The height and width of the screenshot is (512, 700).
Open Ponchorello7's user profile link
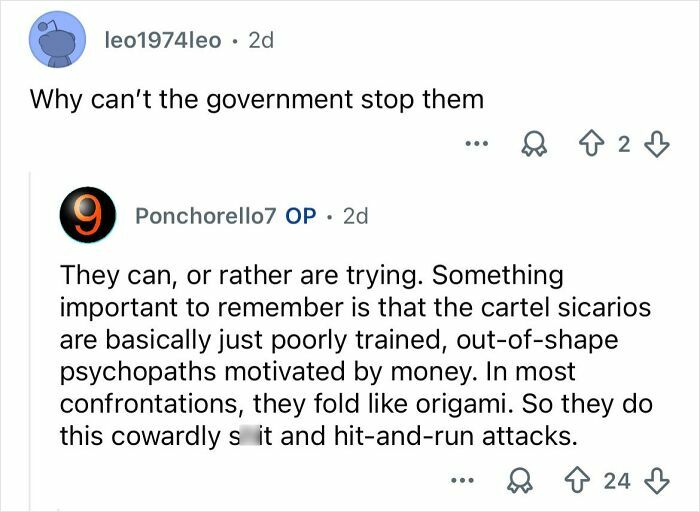(x=202, y=215)
